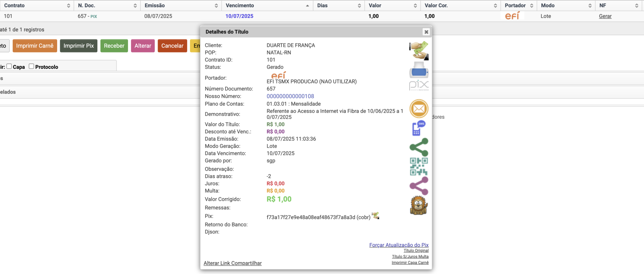Send title by email envelope icon

click(419, 109)
